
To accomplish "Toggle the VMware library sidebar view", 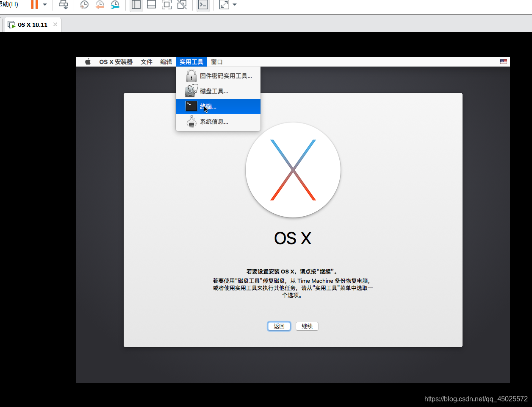I will click(x=136, y=5).
